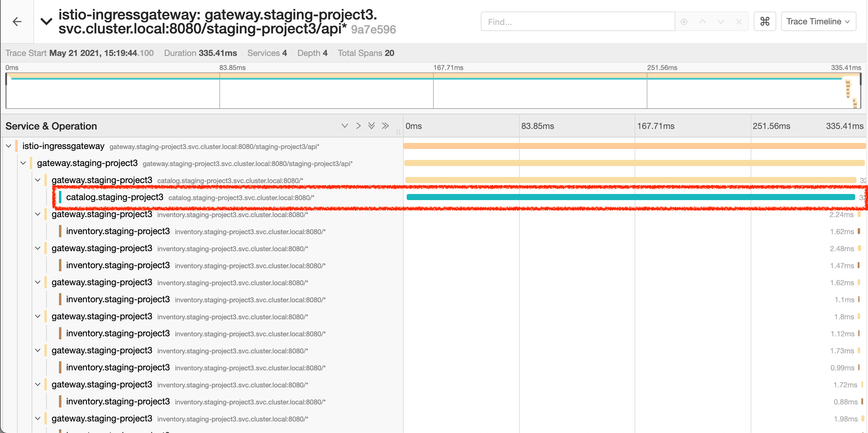The width and height of the screenshot is (868, 433).
Task: Collapse the istio-ingressgateway root span
Action: pyautogui.click(x=9, y=146)
